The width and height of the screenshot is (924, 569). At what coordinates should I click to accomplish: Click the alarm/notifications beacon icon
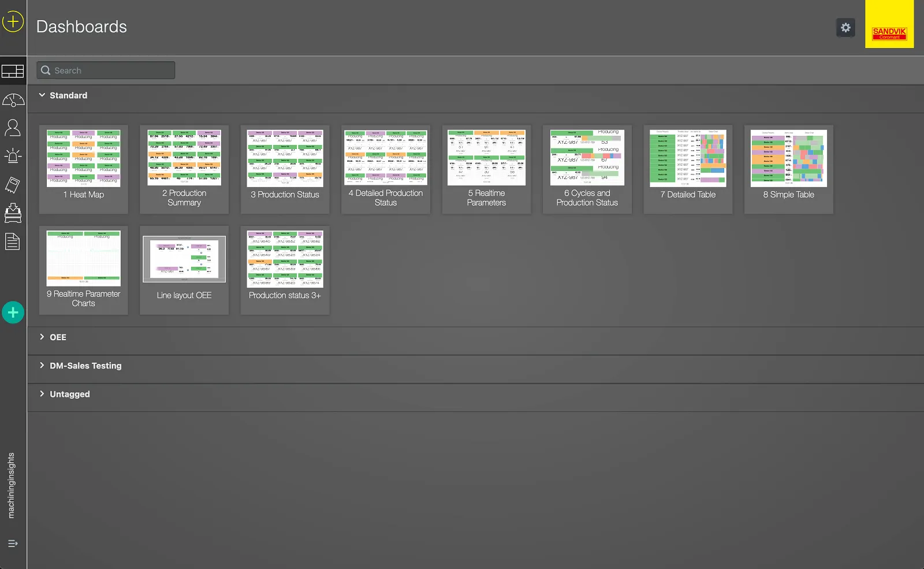click(x=13, y=156)
